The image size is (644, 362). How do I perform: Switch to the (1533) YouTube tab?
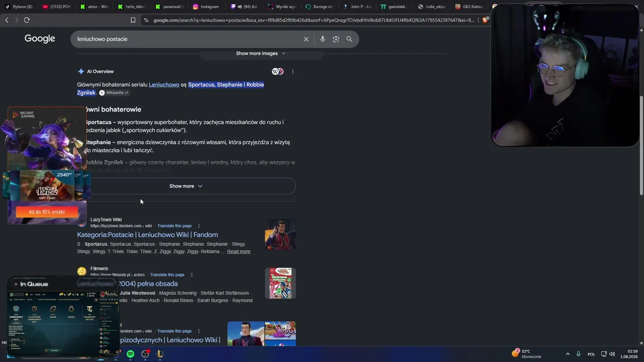56,7
